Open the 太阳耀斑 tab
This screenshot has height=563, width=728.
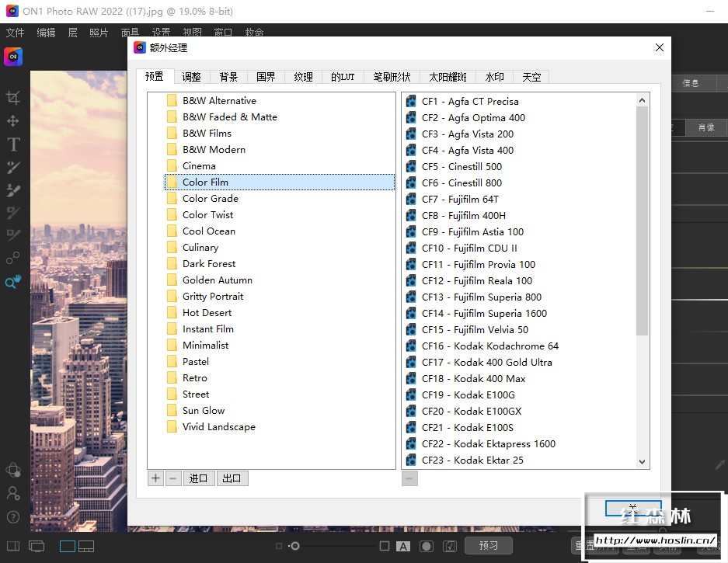click(448, 77)
